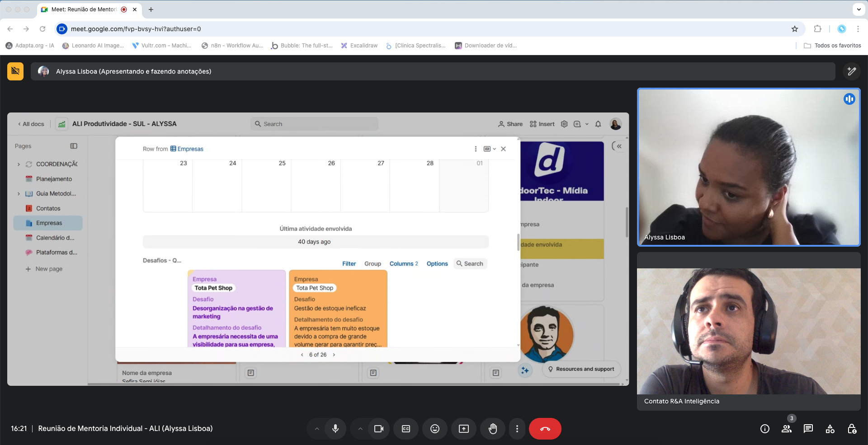
Task: Bookmark this page with the star
Action: [x=795, y=29]
